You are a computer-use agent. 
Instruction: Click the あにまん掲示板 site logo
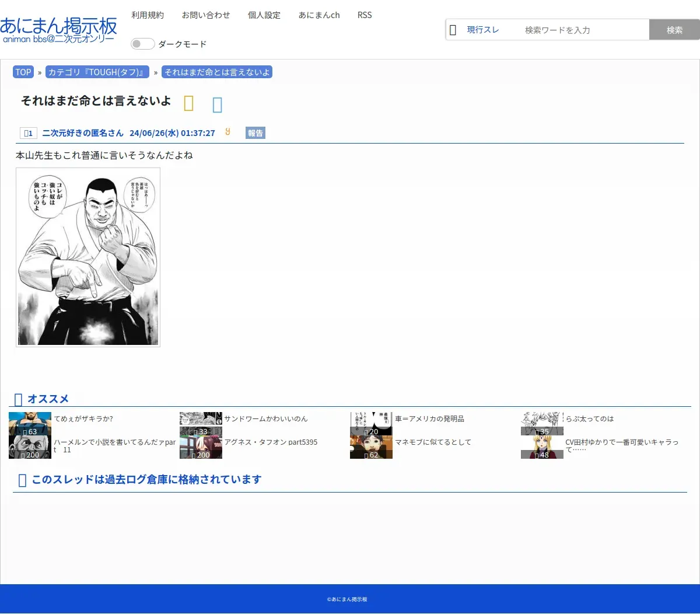coord(58,30)
